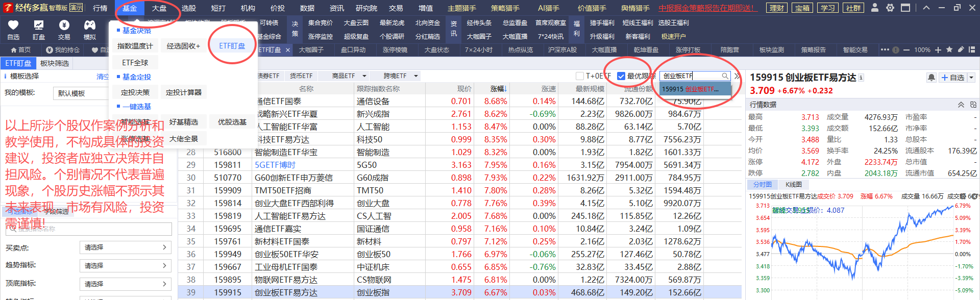Screen dimensions: 980x300
Task: Open the 默认模板 template combo box
Action: click(x=82, y=93)
